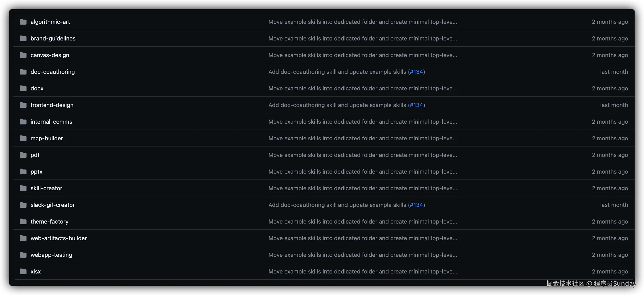Click the folder icon beside pdf
The image size is (644, 295).
point(23,155)
